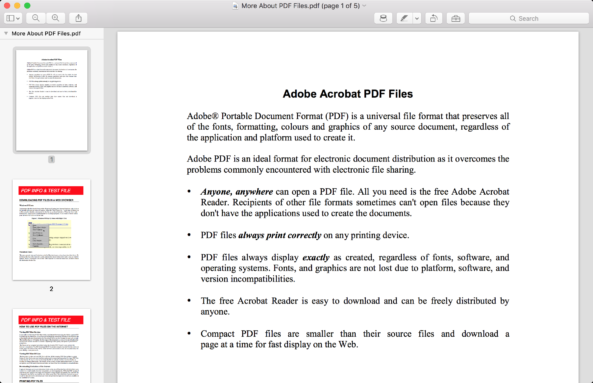Select the third page thumbnail
Image resolution: width=593 pixels, height=383 pixels.
click(51, 346)
